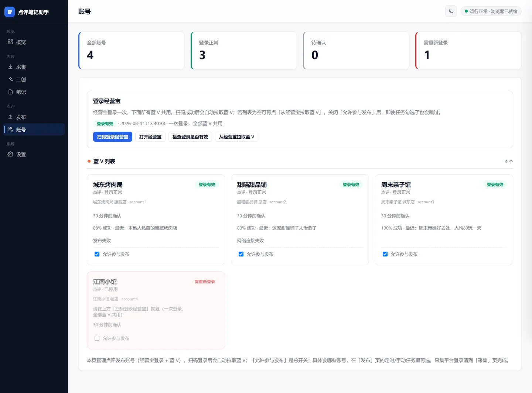Click 登录有效 badge on 周末亲子馆 card
This screenshot has width=532, height=393.
coord(495,185)
